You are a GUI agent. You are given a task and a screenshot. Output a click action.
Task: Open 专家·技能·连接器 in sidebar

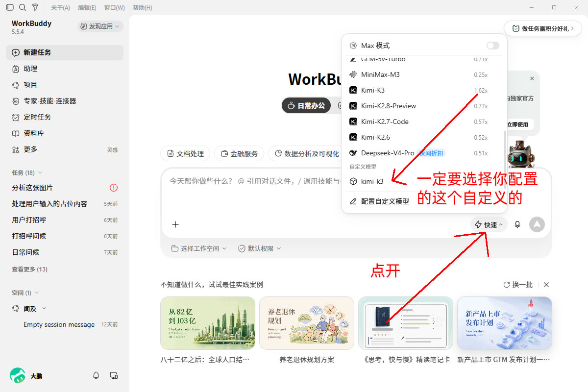click(x=65, y=101)
